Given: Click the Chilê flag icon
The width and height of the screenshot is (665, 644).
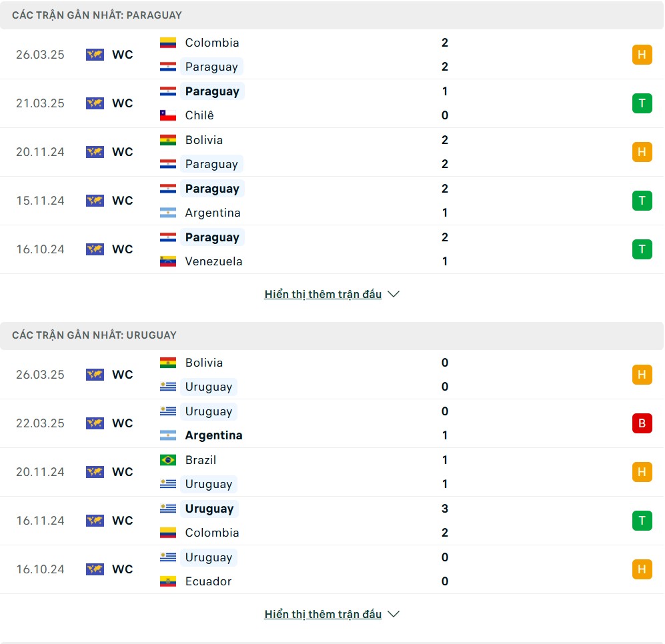Looking at the screenshot, I should tap(168, 115).
